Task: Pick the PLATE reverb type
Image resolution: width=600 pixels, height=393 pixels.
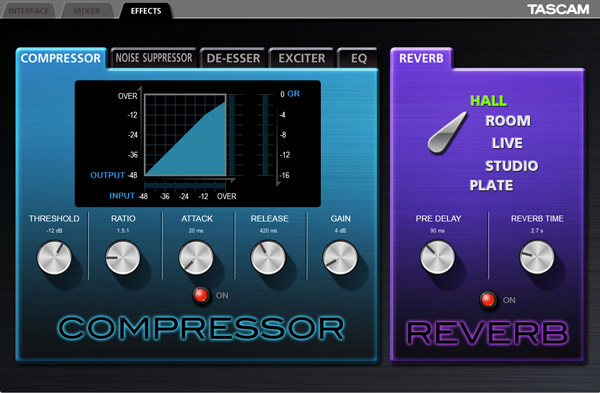Action: (x=491, y=185)
